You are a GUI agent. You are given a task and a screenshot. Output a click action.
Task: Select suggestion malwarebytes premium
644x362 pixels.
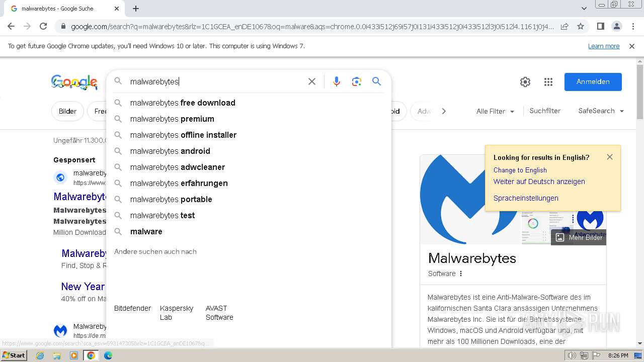[249, 119]
